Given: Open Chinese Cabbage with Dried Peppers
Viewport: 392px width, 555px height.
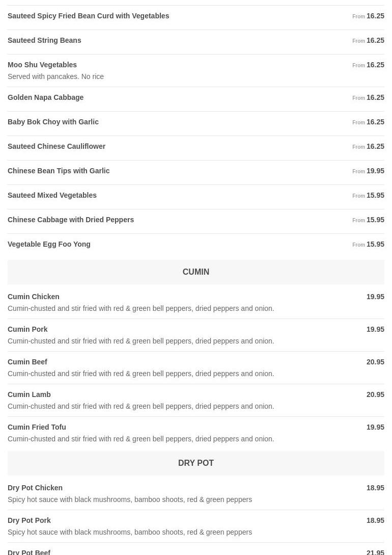Looking at the screenshot, I should [71, 220].
